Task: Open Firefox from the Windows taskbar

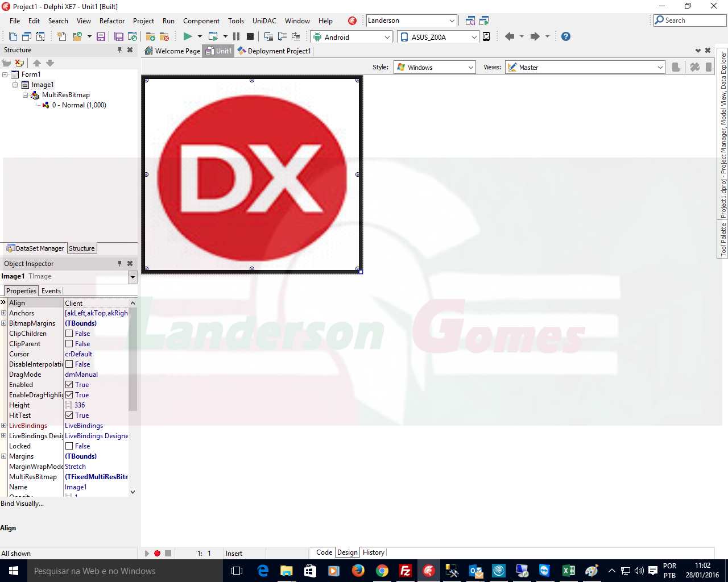Action: click(358, 571)
